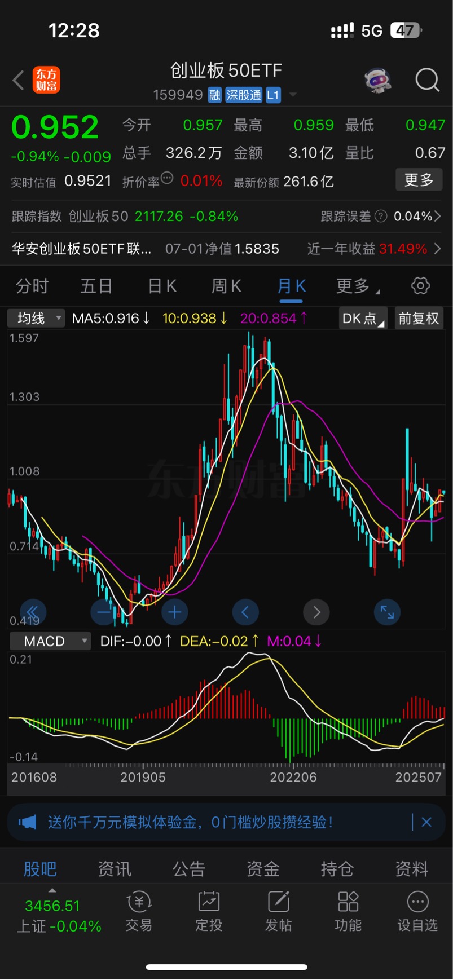The height and width of the screenshot is (980, 453).
Task: Tap MA5:0.916 moving average value
Action: (x=111, y=318)
